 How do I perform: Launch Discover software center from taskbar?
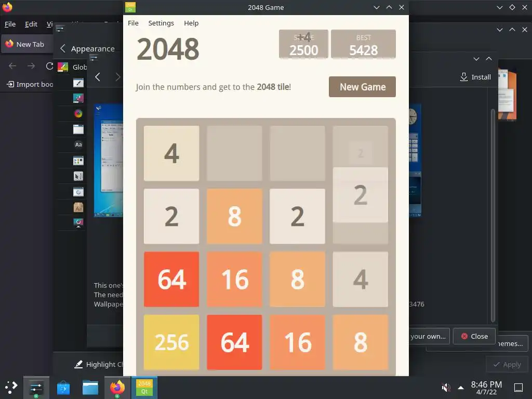point(63,388)
